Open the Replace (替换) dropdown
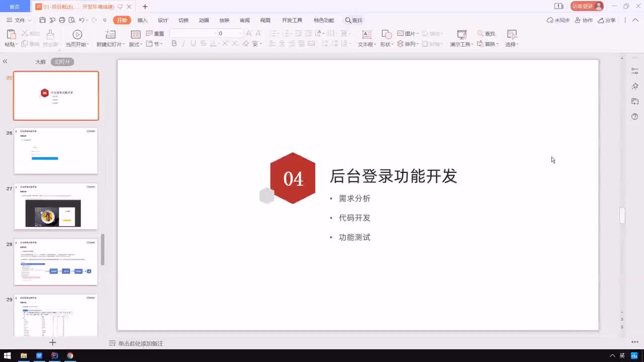The height and width of the screenshot is (362, 644). pyautogui.click(x=488, y=44)
